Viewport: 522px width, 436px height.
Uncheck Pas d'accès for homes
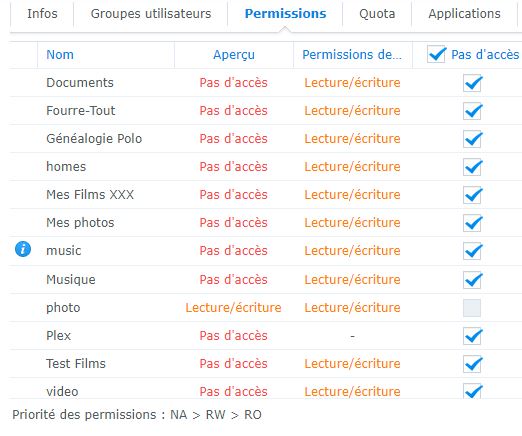point(472,167)
